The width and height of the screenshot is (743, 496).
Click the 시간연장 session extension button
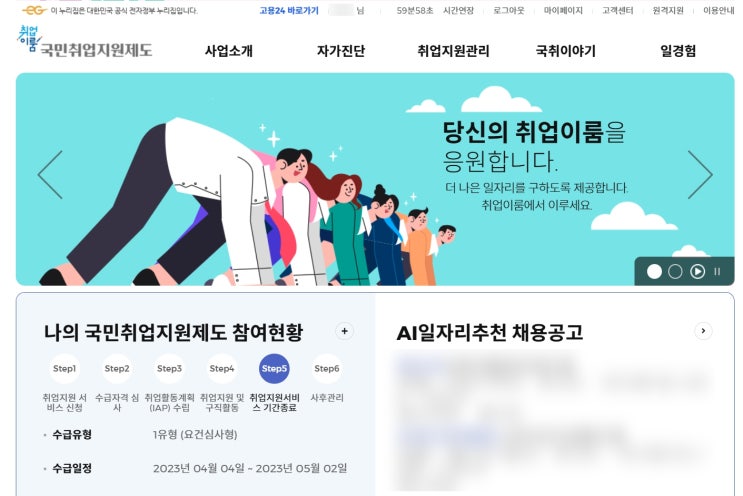pos(458,10)
